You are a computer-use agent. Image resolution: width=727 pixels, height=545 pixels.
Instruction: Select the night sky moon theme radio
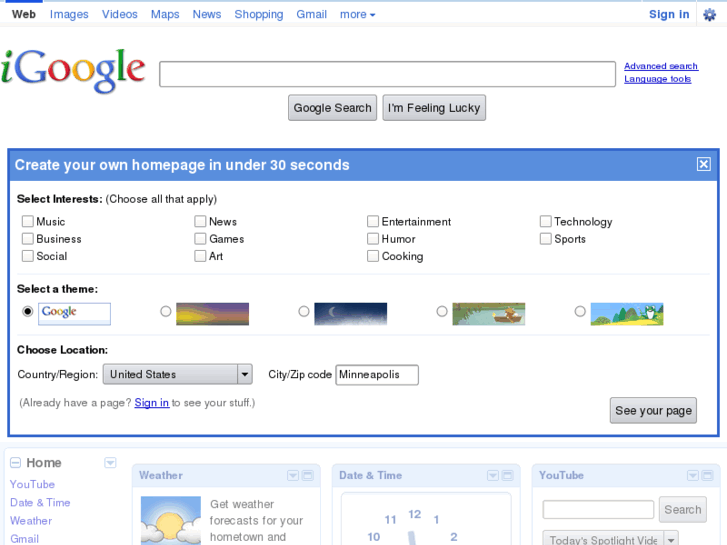point(304,311)
